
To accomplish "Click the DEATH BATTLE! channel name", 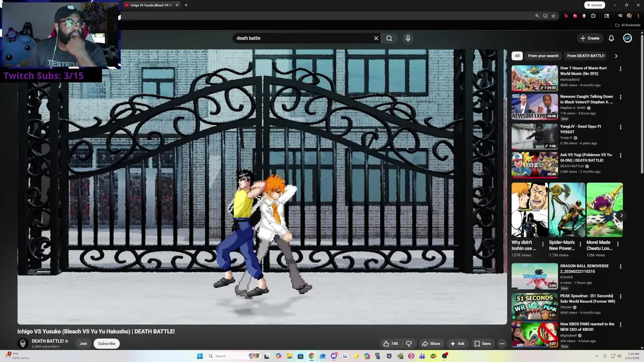I will pos(48,341).
